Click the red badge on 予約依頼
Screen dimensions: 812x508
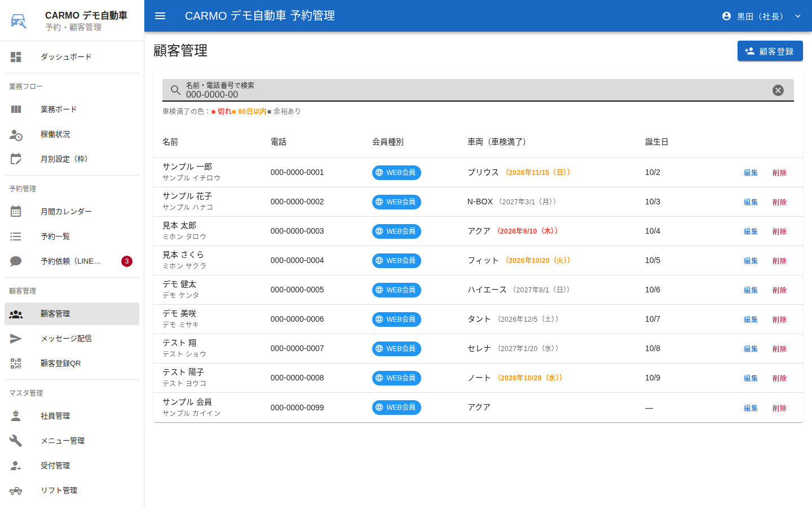[127, 261]
